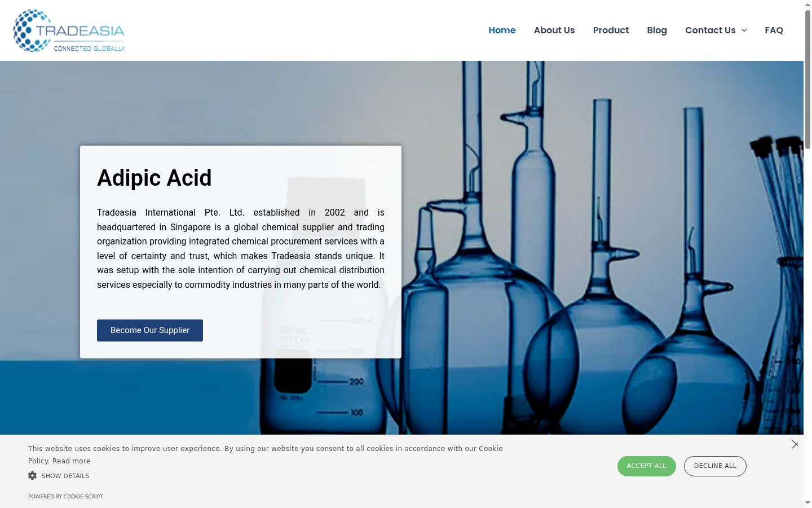Click the cookie settings gear icon

[x=33, y=476]
